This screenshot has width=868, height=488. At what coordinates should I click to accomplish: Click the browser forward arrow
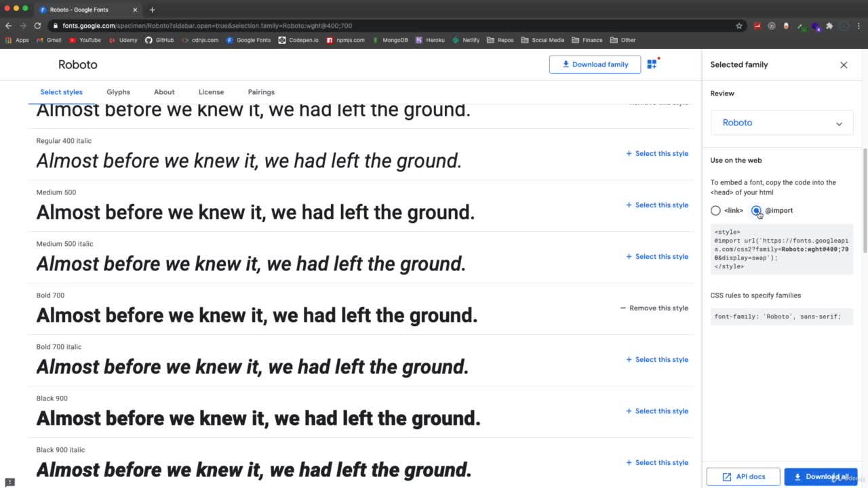[22, 26]
